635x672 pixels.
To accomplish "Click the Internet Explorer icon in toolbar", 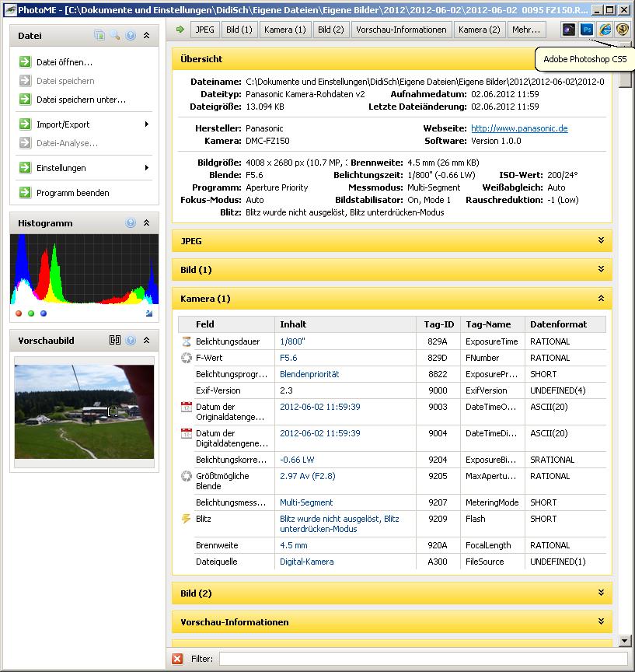I will [605, 30].
